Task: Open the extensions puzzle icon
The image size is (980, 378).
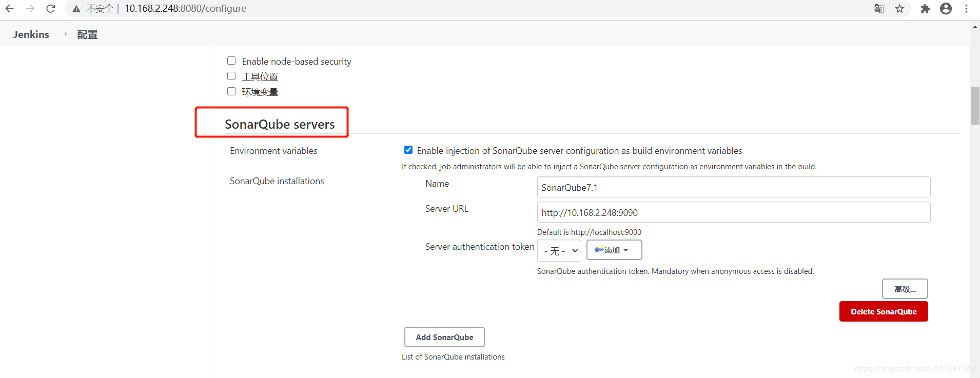Action: (925, 8)
